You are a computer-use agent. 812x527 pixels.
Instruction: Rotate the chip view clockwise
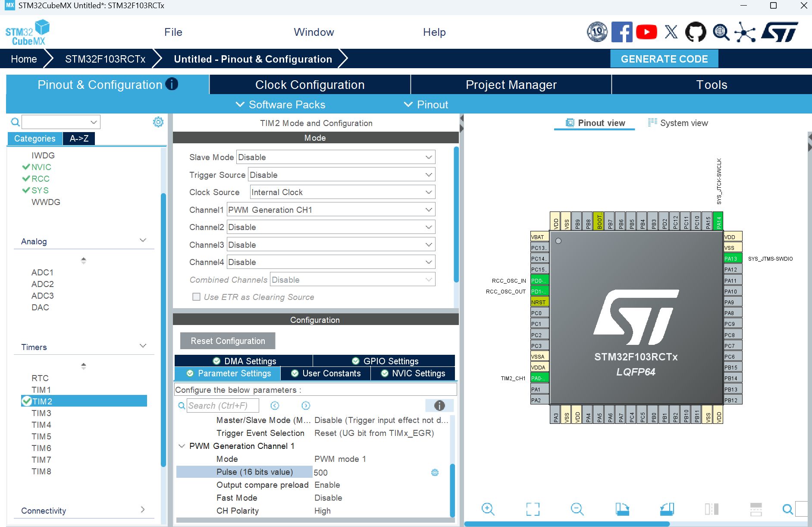tap(622, 509)
